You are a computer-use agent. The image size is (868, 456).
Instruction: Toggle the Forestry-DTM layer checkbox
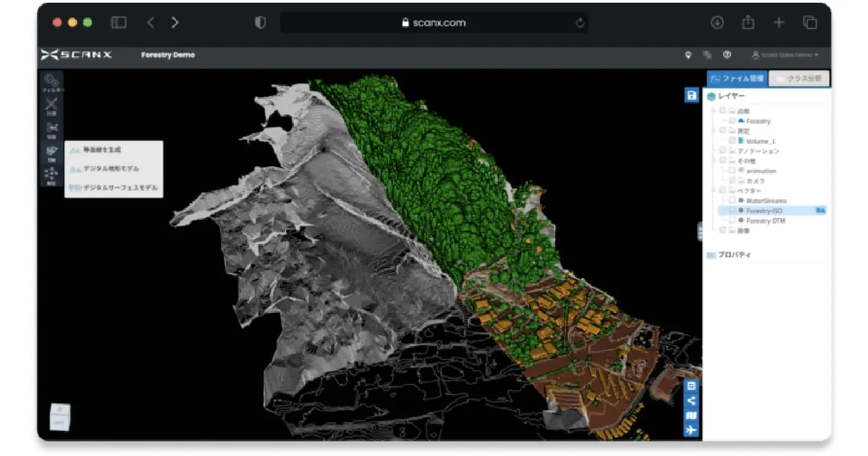(x=732, y=220)
